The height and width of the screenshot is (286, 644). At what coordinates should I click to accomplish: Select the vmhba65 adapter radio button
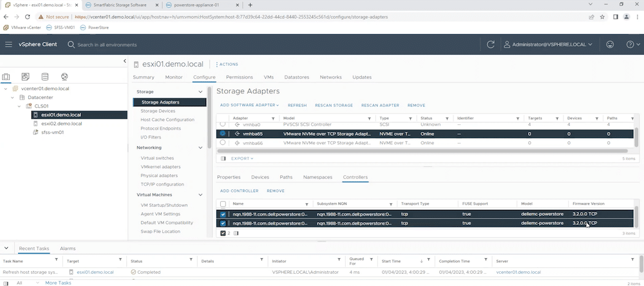(x=223, y=133)
